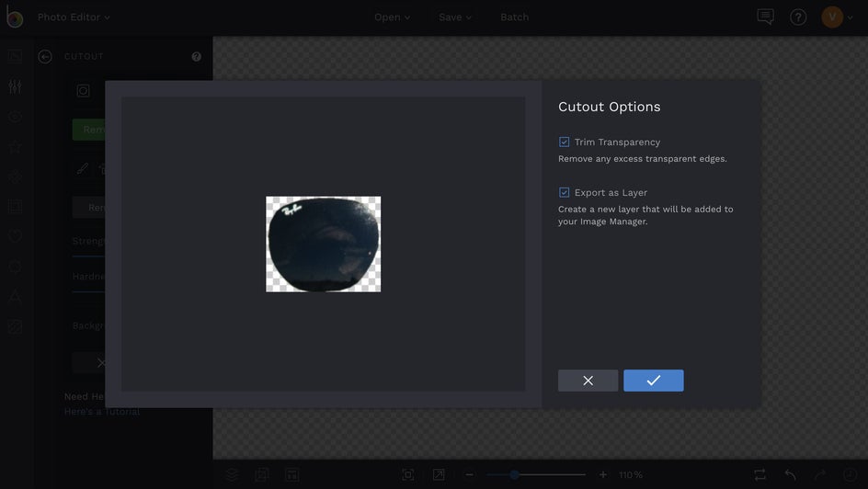Uncheck Export as Layer
The height and width of the screenshot is (489, 868).
pyautogui.click(x=564, y=192)
